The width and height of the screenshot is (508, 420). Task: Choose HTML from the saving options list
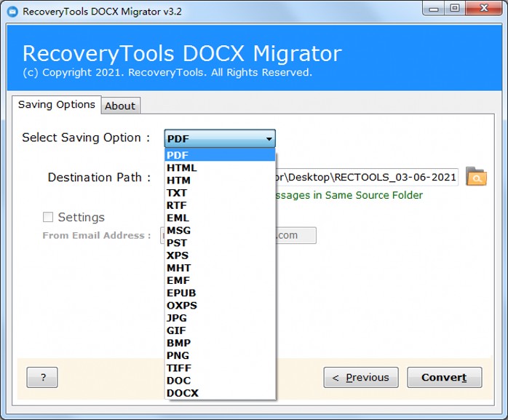(220, 168)
